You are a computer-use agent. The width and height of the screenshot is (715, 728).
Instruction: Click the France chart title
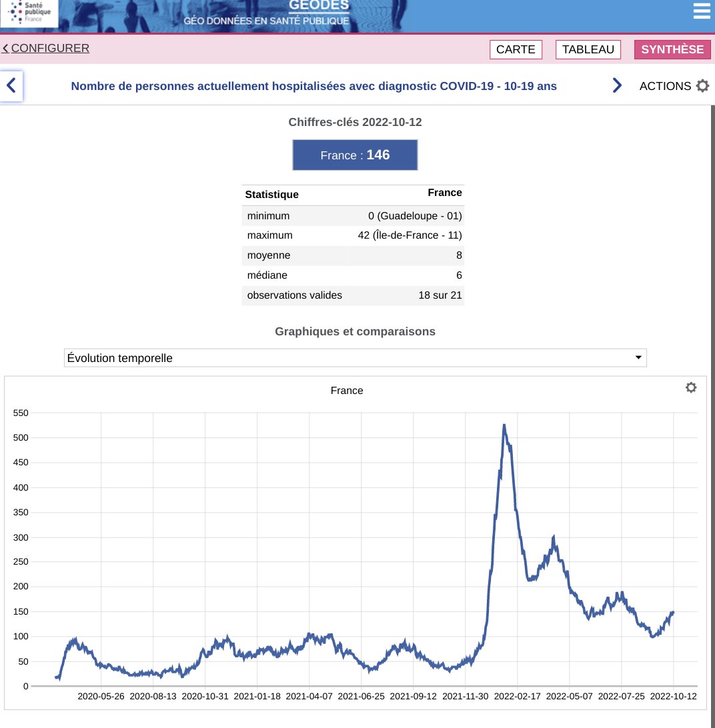tap(347, 391)
